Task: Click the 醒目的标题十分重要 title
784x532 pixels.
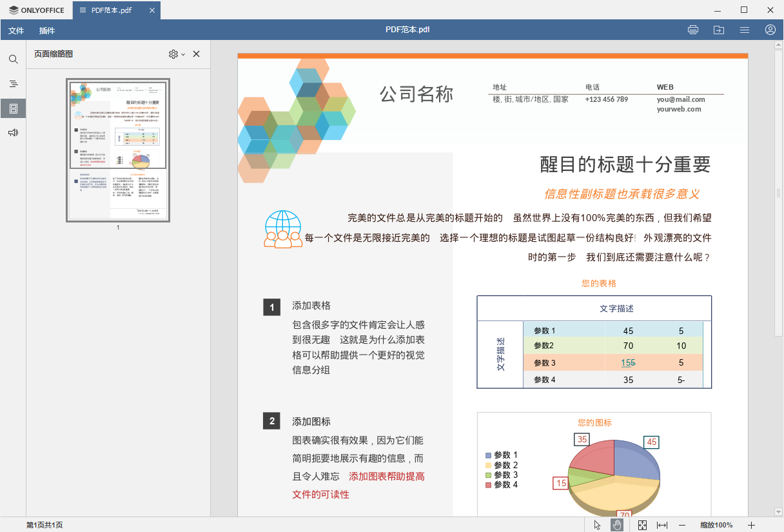Action: 625,164
